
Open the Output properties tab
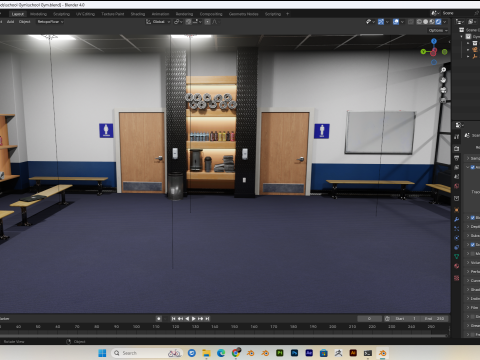pos(457,158)
